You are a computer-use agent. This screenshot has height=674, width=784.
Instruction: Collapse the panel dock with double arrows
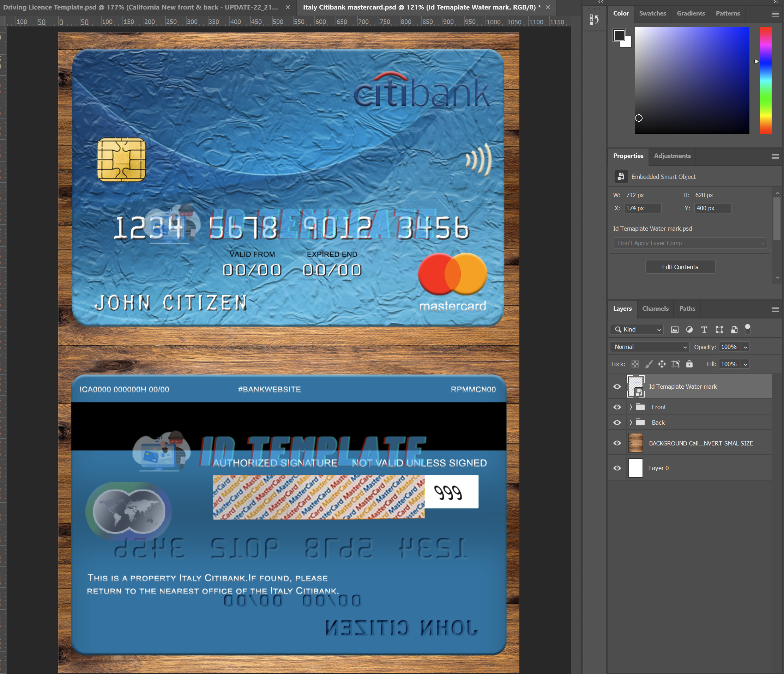coord(776,2)
